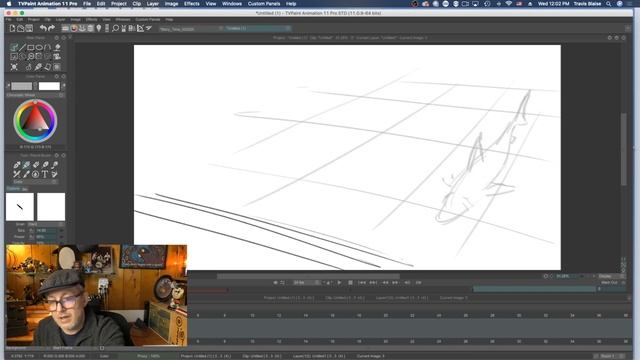Viewport: 640px width, 360px height.
Task: Click the brush Power value field
Action: [46, 237]
